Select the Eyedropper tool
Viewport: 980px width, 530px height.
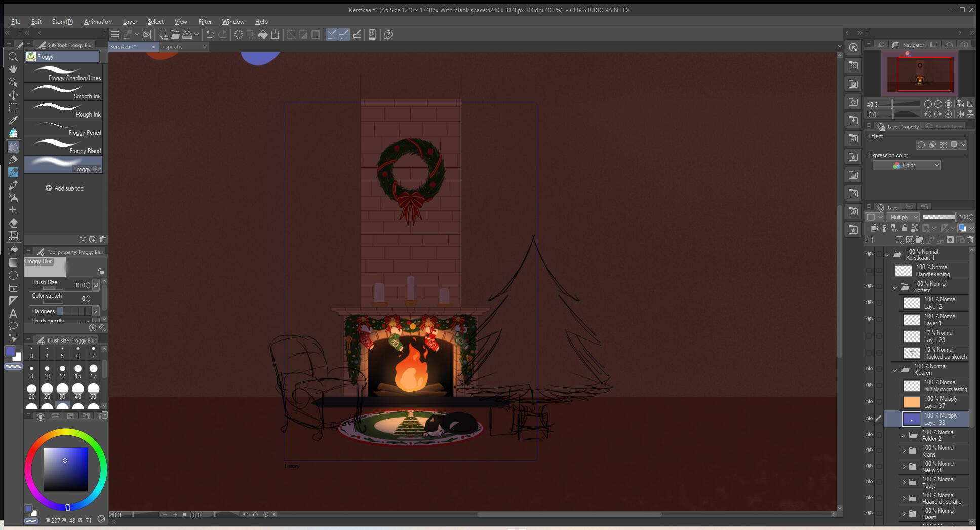[13, 120]
